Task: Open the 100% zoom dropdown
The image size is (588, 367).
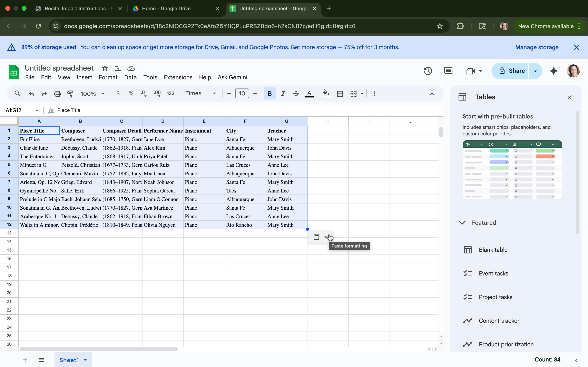Action: tap(92, 94)
